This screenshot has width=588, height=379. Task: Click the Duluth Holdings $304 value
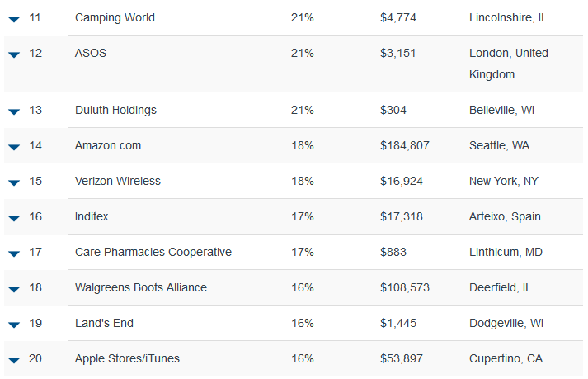(x=393, y=110)
